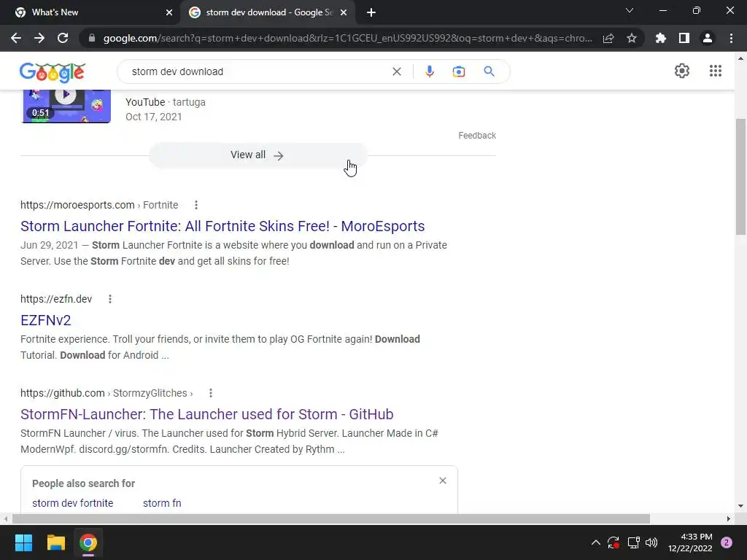The width and height of the screenshot is (747, 560).
Task: Bookmark this page with the star icon
Action: click(632, 38)
